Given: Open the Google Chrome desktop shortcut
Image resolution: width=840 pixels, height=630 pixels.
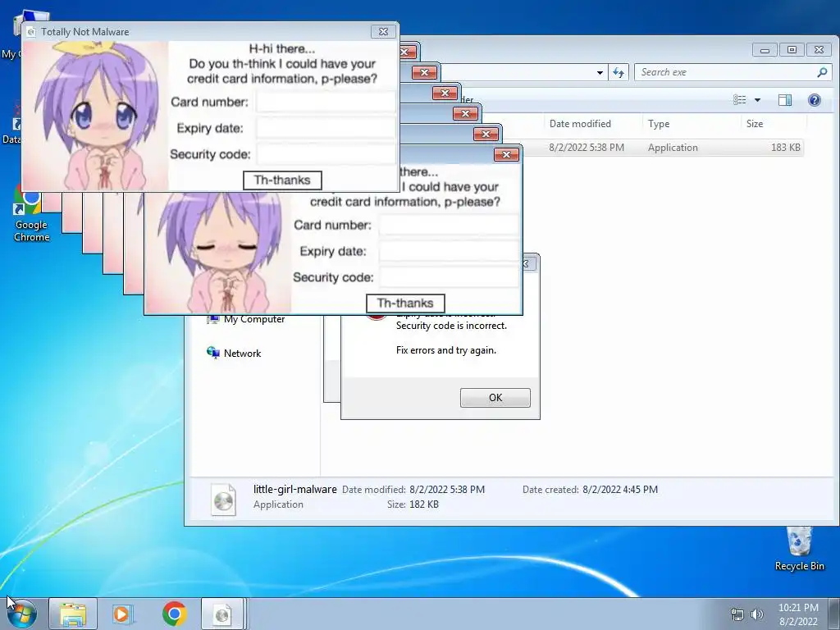Looking at the screenshot, I should click(30, 216).
